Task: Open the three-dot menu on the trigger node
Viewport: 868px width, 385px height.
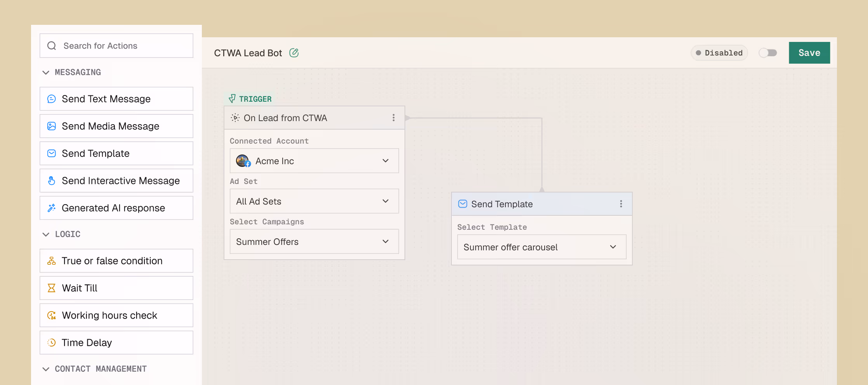Action: click(x=393, y=118)
